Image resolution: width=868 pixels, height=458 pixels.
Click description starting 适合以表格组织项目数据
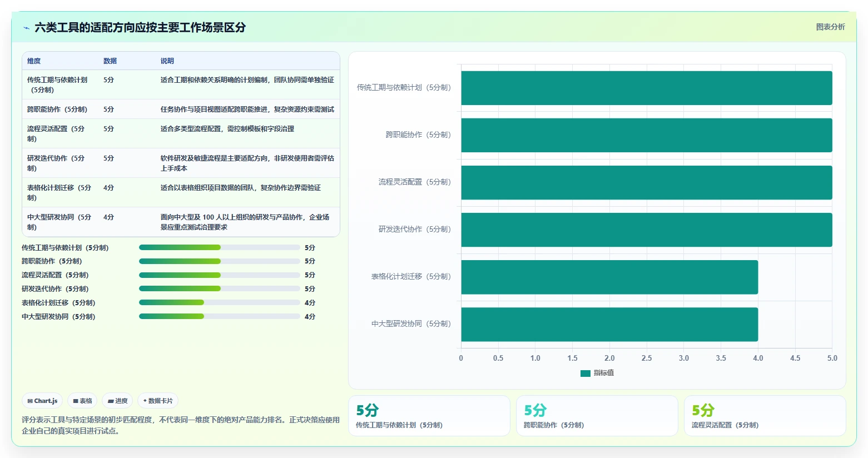click(241, 188)
